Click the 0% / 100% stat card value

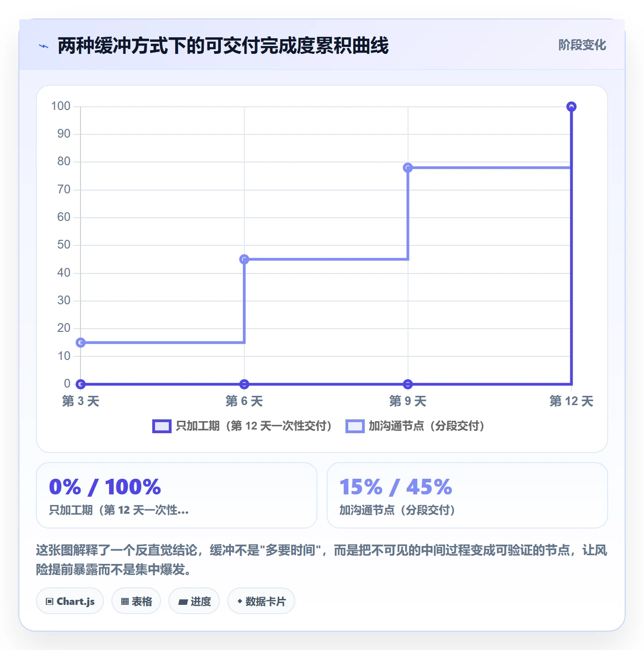tap(105, 487)
